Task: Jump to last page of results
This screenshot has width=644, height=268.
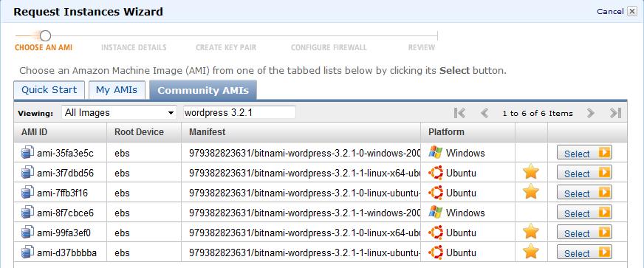Action: point(615,113)
